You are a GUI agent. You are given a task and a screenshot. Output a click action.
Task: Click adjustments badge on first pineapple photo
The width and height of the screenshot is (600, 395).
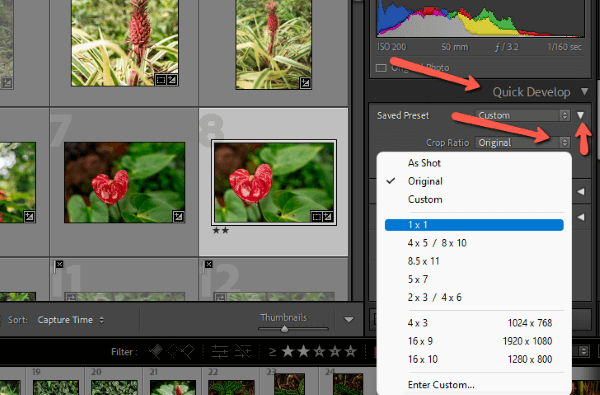coord(172,80)
